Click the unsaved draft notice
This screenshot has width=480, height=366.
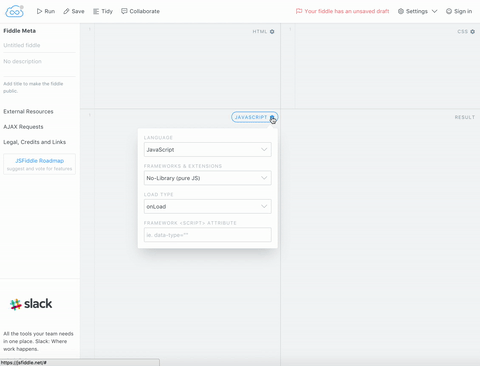click(342, 11)
